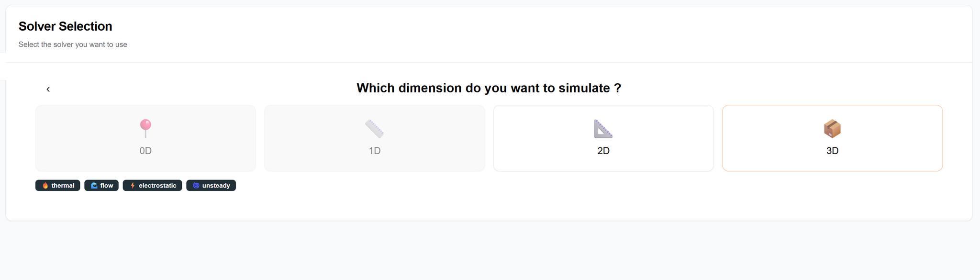This screenshot has width=980, height=280.
Task: Click the lightning bolt electrostatic icon
Action: (x=133, y=186)
